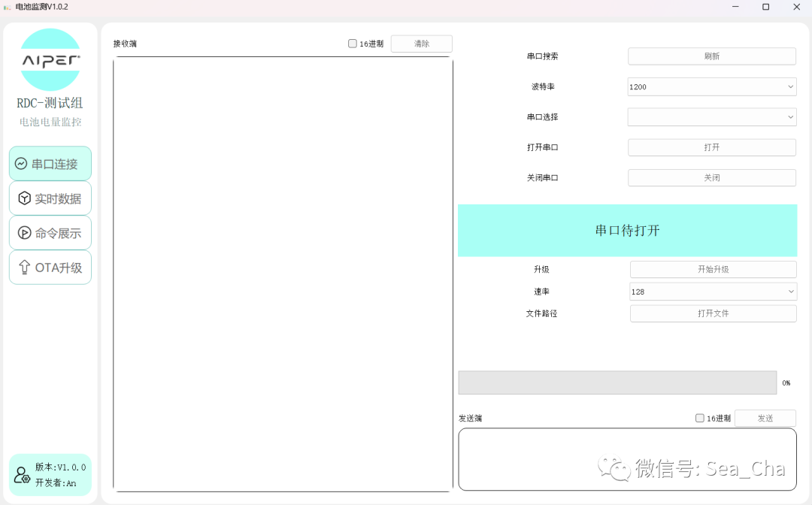Click the 升级 label
The height and width of the screenshot is (505, 812).
[x=541, y=270]
